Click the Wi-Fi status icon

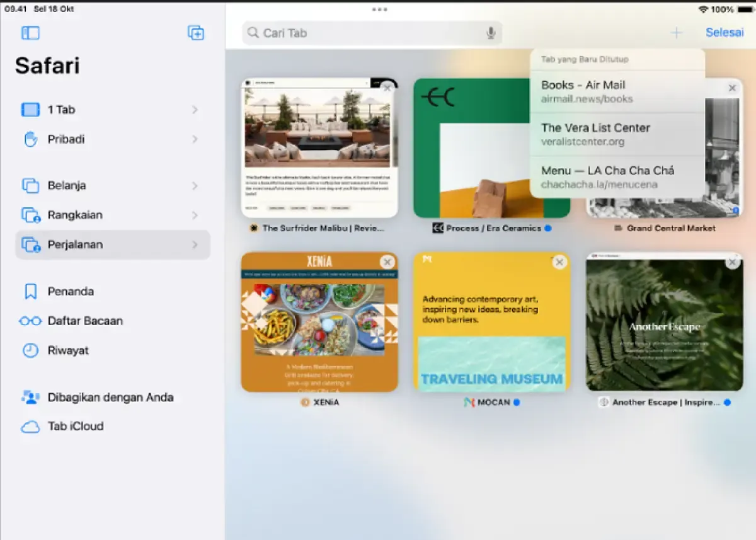(x=703, y=9)
